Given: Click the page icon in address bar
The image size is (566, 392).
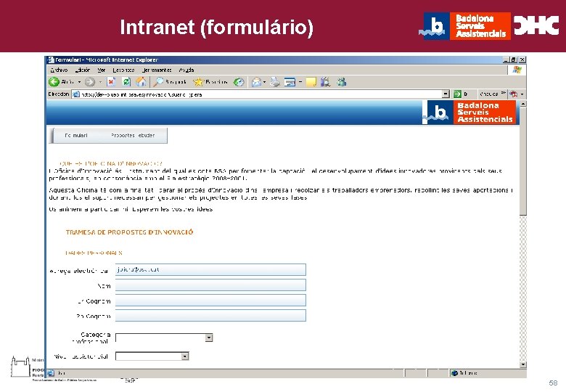Looking at the screenshot, I should [75, 94].
